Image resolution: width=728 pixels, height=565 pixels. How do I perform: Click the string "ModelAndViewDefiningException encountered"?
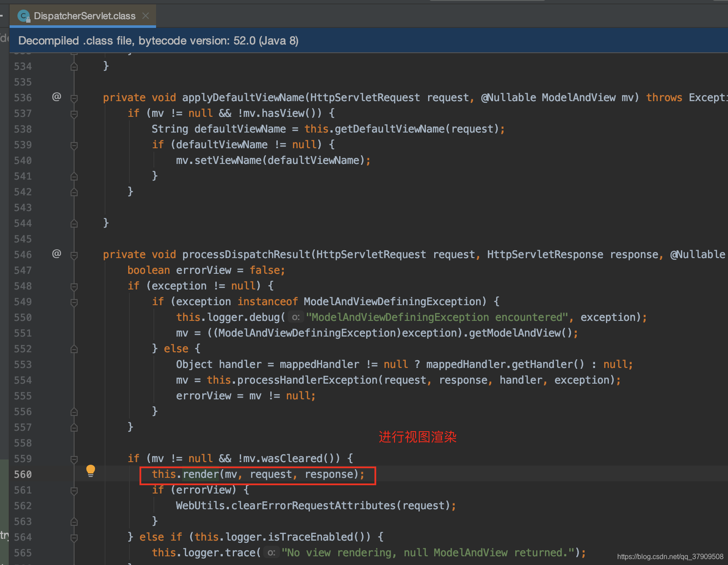pyautogui.click(x=437, y=317)
